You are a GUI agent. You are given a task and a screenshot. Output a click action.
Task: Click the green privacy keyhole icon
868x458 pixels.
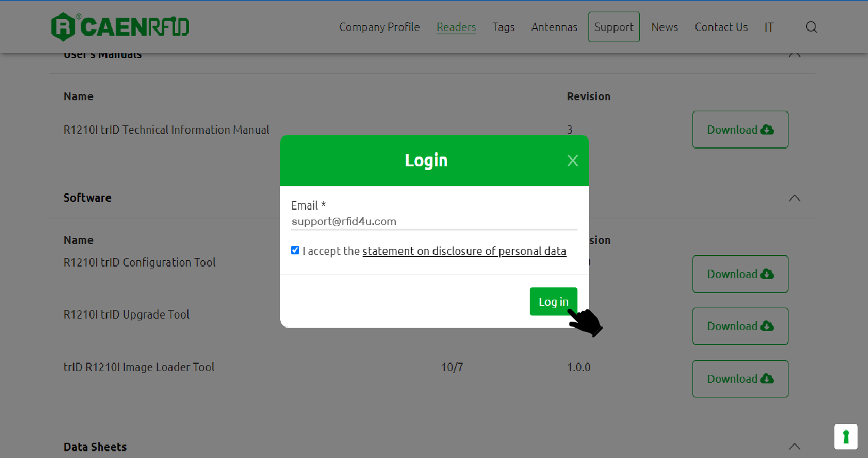click(845, 437)
